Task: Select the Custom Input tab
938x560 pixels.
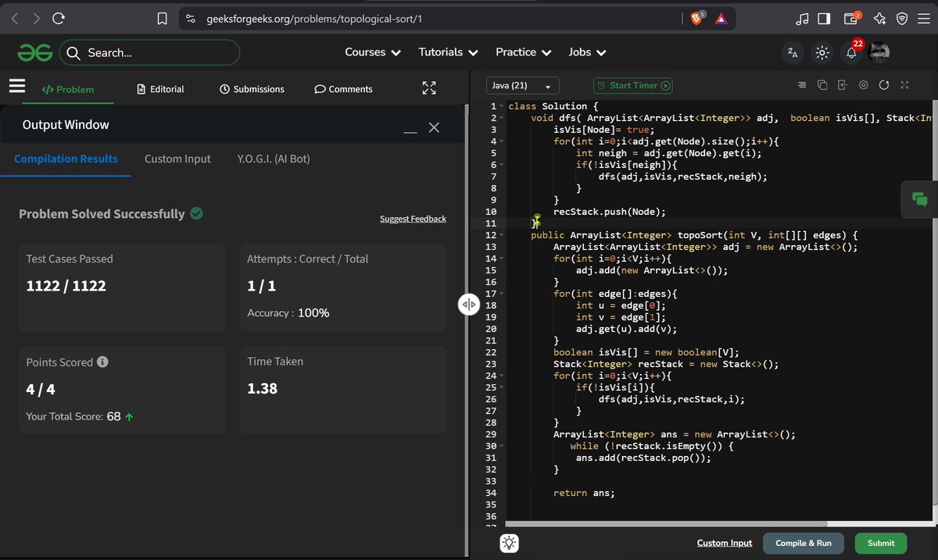Action: (177, 159)
